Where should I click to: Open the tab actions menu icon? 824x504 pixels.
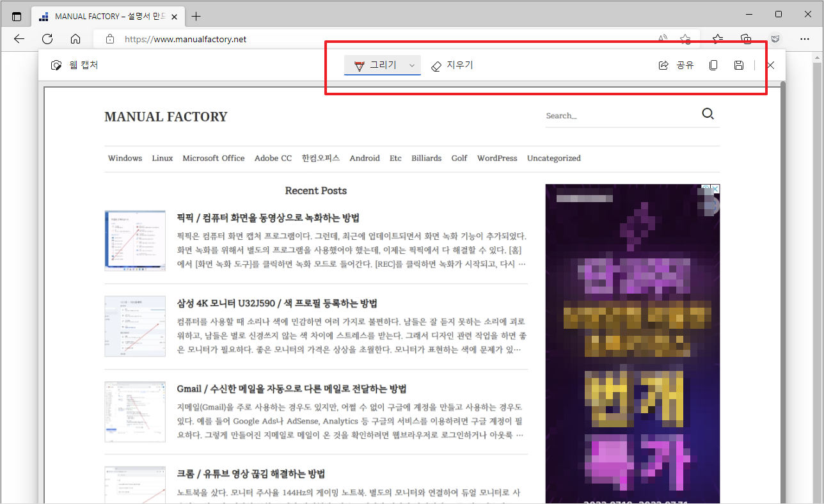tap(17, 16)
